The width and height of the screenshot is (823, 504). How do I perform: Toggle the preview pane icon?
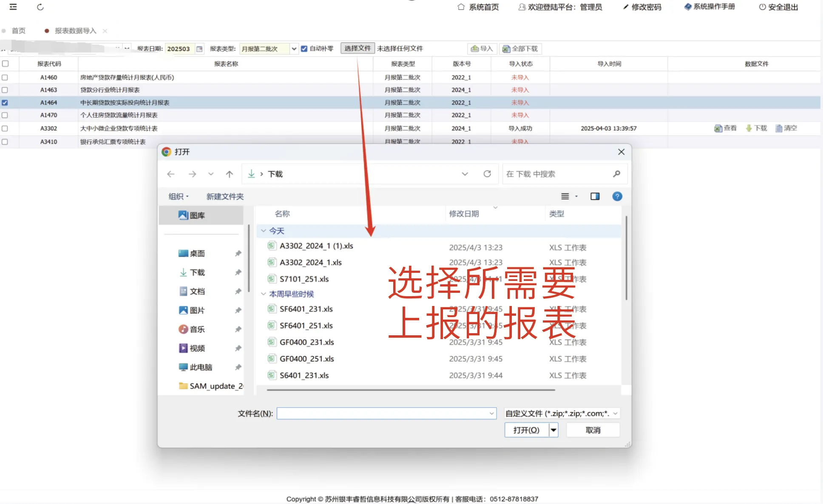click(595, 196)
